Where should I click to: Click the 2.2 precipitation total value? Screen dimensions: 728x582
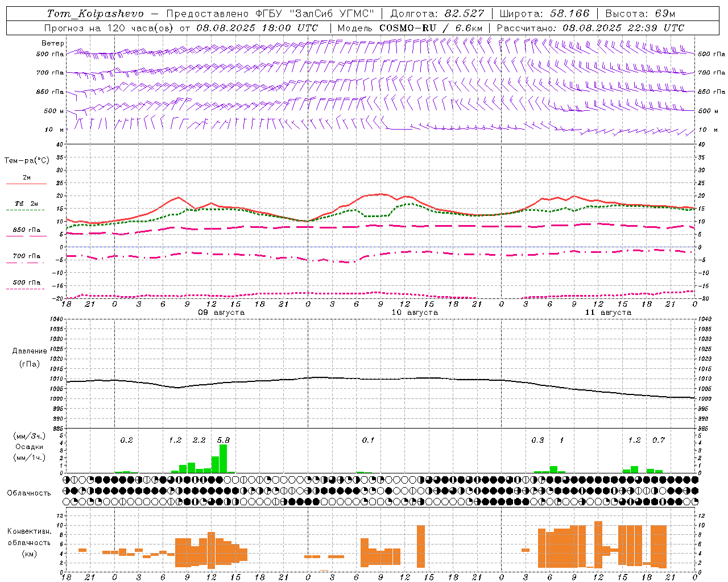pyautogui.click(x=199, y=440)
